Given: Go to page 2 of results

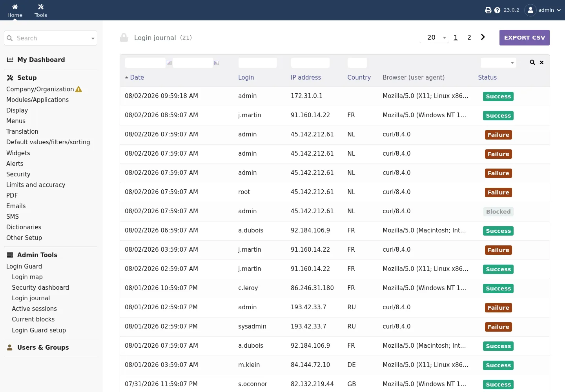Looking at the screenshot, I should pyautogui.click(x=469, y=38).
